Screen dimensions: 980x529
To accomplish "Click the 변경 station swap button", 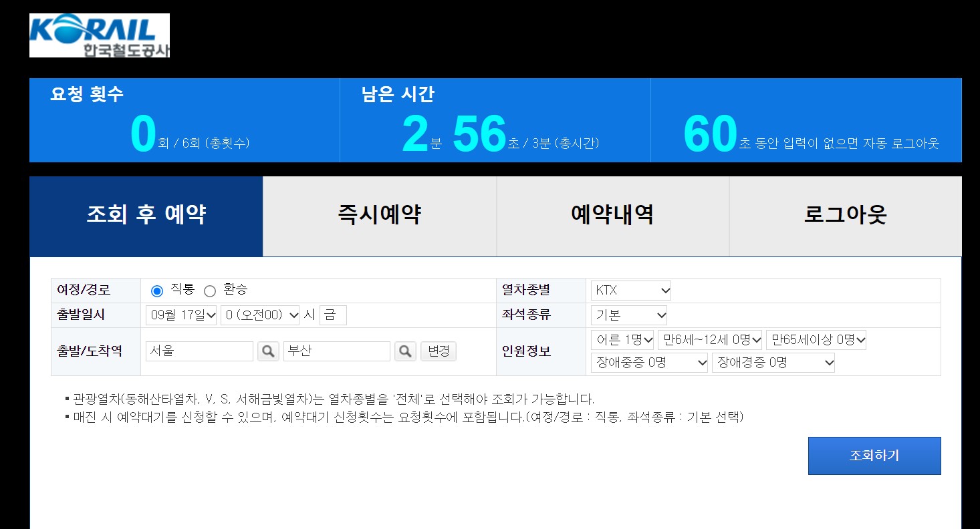I will point(438,351).
